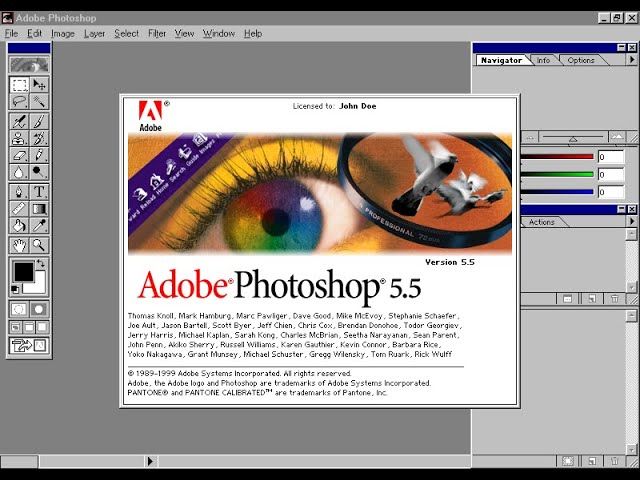Select the Hand tool

19,245
